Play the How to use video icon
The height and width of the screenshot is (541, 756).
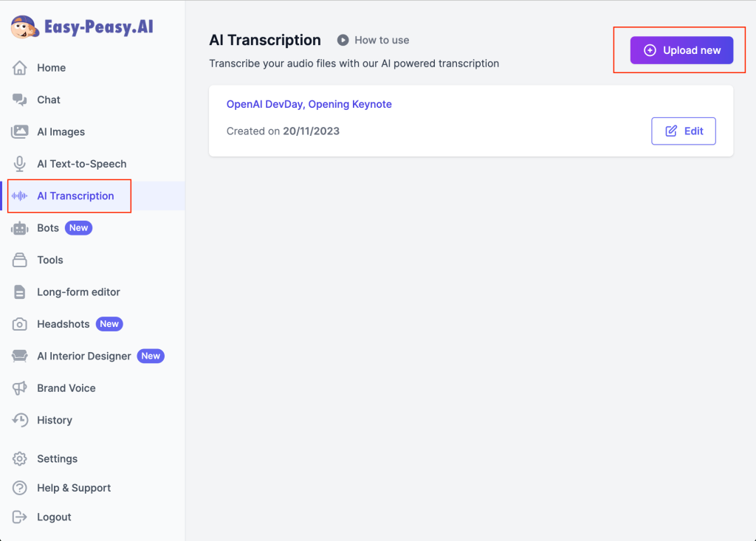343,41
